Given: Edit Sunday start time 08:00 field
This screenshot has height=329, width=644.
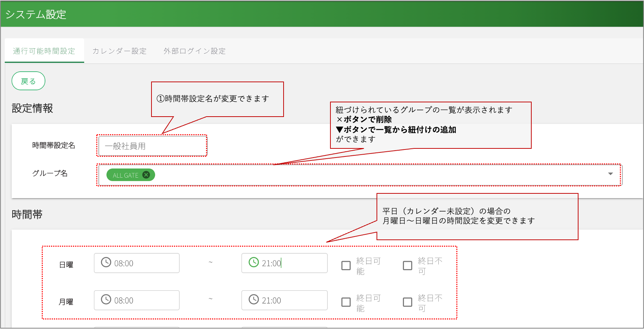Looking at the screenshot, I should [136, 263].
